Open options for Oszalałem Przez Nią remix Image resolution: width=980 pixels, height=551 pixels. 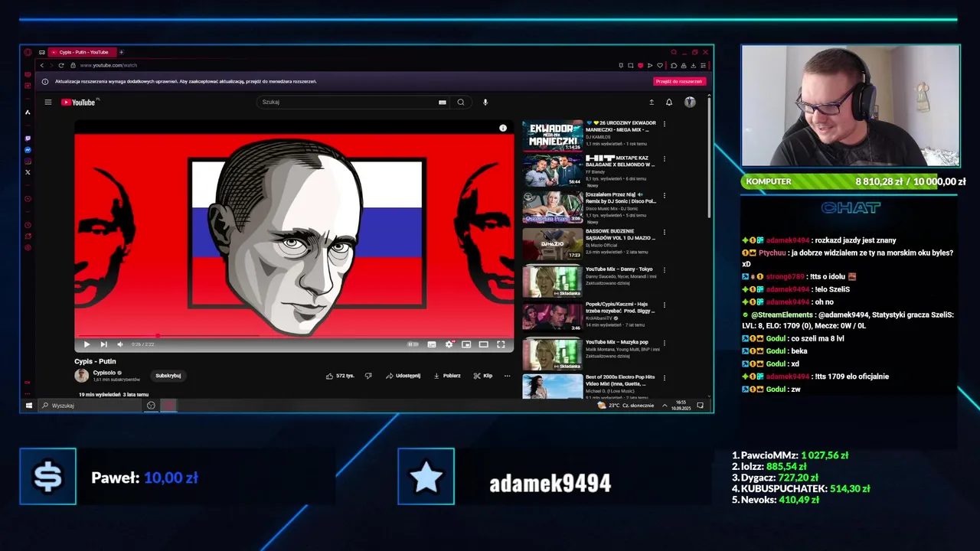tap(664, 196)
